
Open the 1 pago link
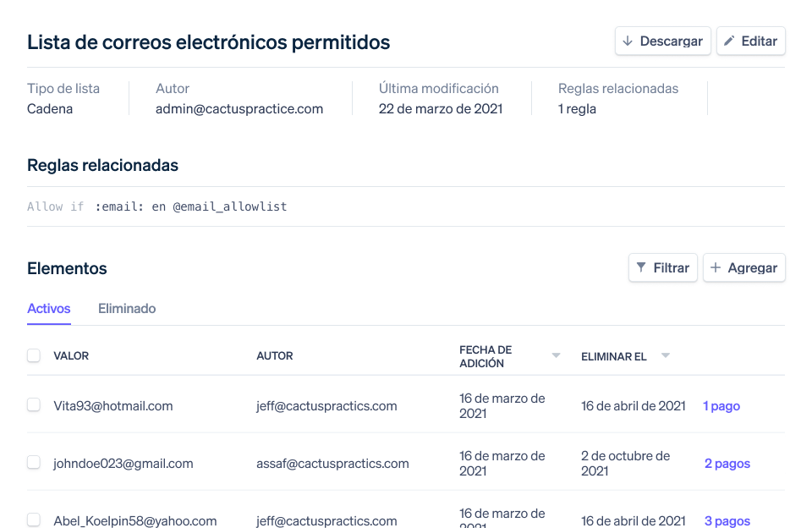click(x=721, y=406)
